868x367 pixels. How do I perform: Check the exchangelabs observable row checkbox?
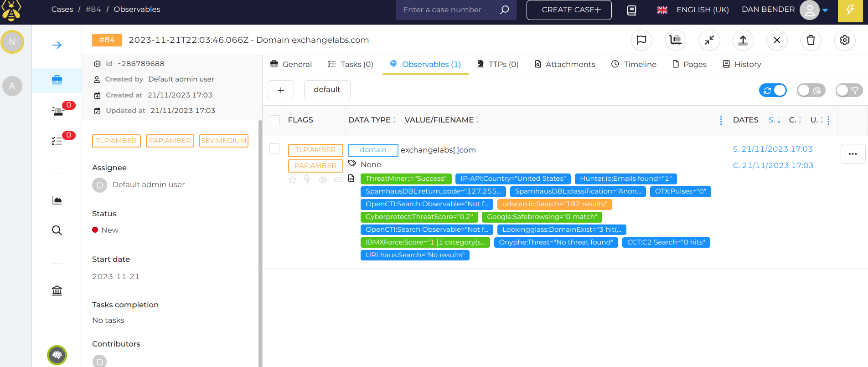(x=274, y=149)
